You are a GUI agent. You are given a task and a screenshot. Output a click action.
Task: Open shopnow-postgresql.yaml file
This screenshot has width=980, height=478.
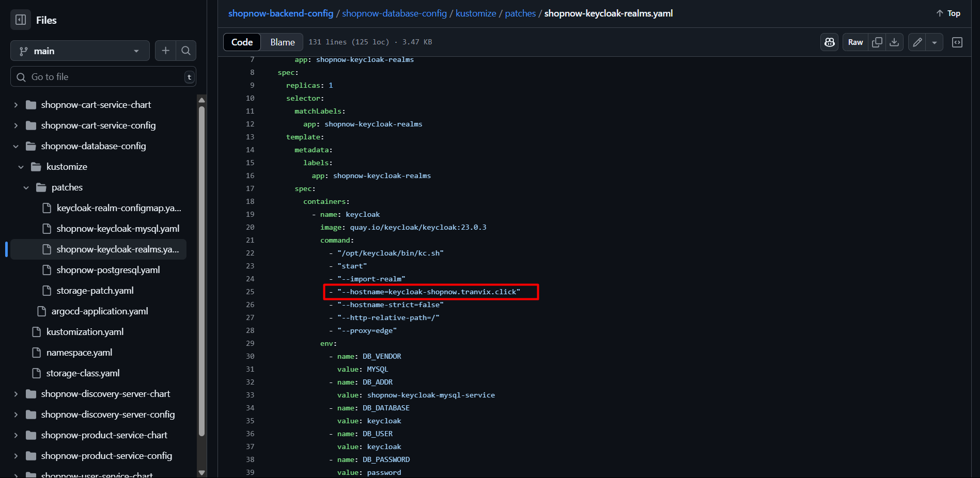(108, 270)
